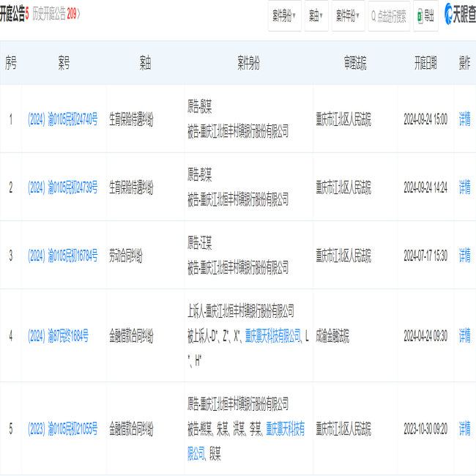Click the 点击进行搜索 search field

[x=389, y=16]
